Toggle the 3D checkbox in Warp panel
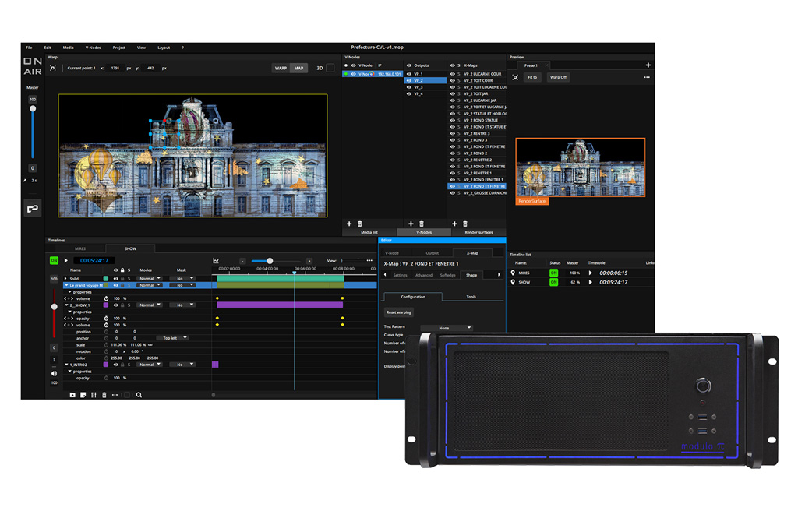Viewport: 798px width, 532px height. click(330, 68)
